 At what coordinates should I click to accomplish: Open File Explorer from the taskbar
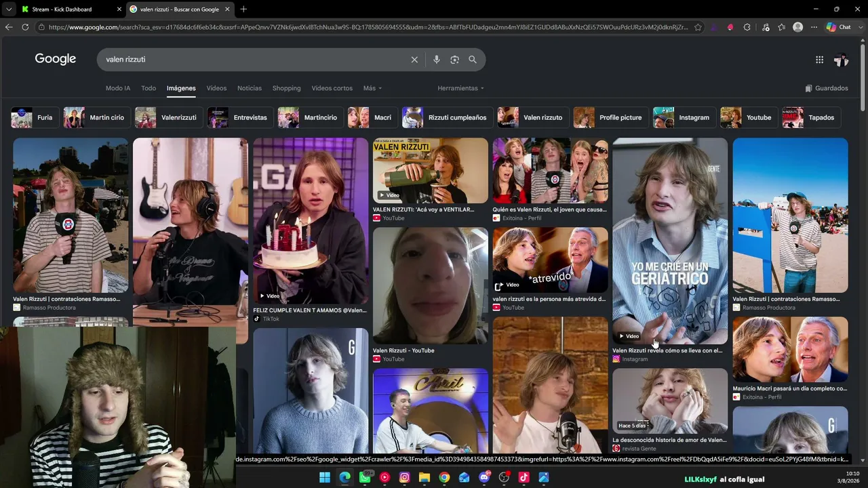coord(425,477)
